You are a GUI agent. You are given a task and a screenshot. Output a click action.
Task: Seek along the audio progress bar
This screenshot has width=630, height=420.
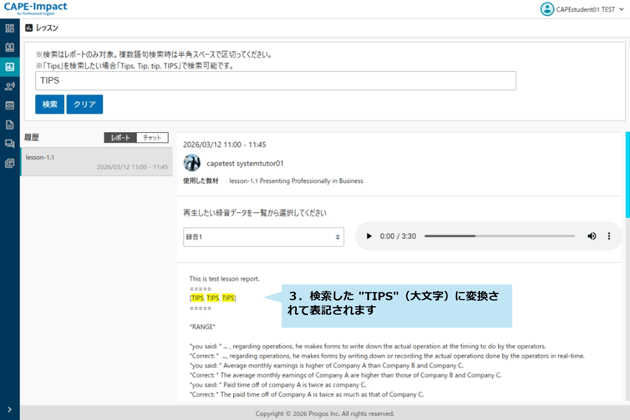499,236
